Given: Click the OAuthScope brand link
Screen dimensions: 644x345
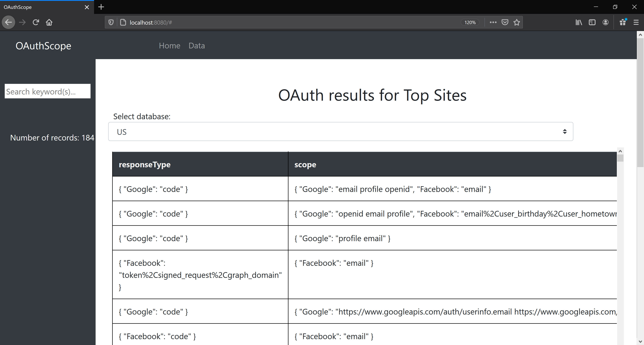Looking at the screenshot, I should click(43, 46).
